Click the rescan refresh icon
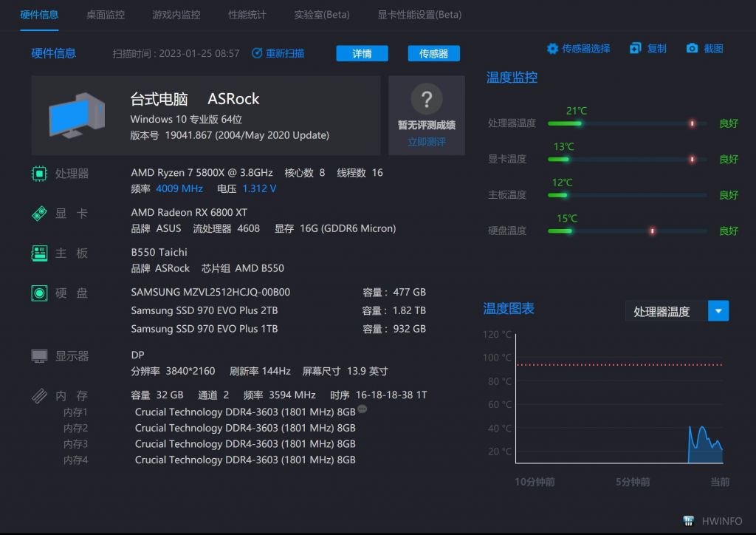Image resolution: width=756 pixels, height=535 pixels. click(x=257, y=53)
